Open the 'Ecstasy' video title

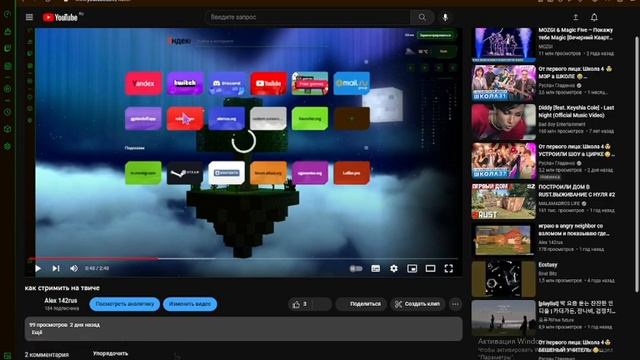click(x=548, y=265)
